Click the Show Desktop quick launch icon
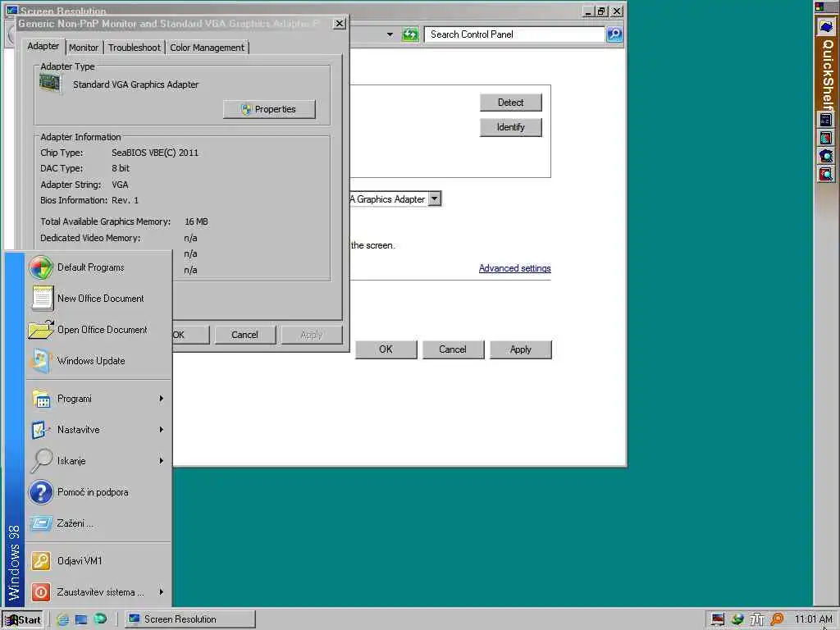 coord(81,619)
